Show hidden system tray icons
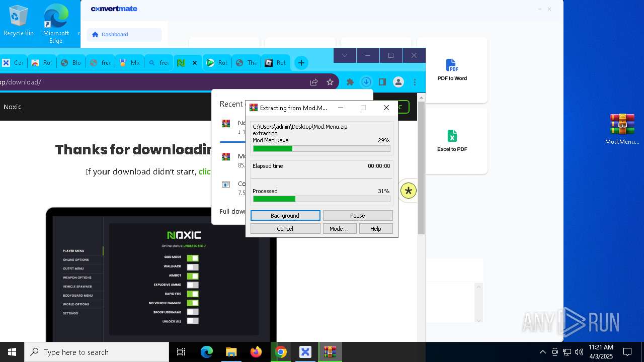 [x=542, y=352]
